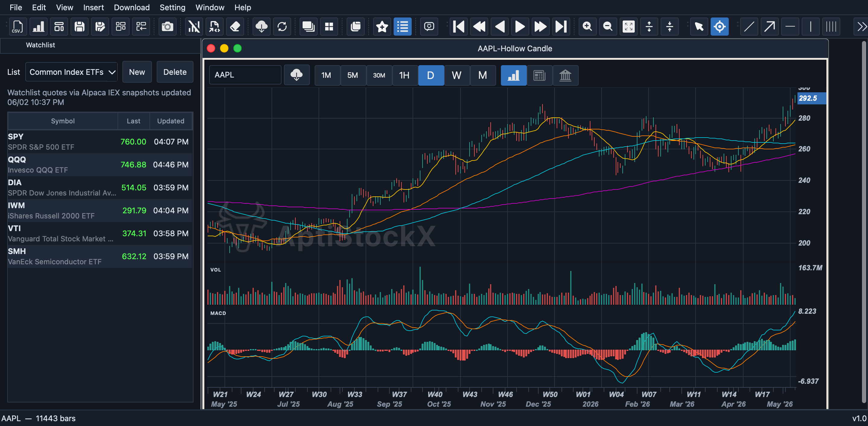Jump to last bar with skip-to-end
868x426 pixels.
561,26
